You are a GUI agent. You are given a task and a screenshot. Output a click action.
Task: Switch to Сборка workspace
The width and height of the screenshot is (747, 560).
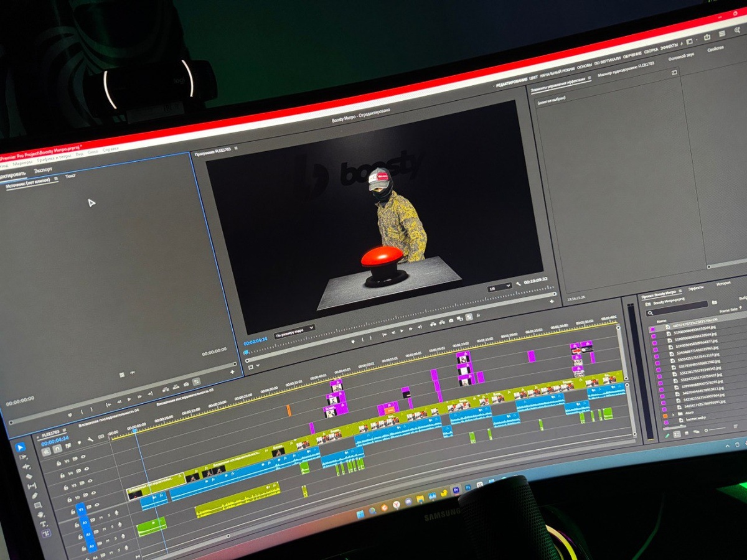coord(651,51)
